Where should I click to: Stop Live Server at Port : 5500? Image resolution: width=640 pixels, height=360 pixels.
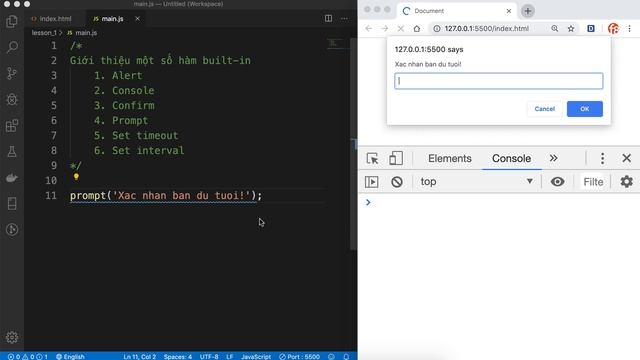[299, 356]
